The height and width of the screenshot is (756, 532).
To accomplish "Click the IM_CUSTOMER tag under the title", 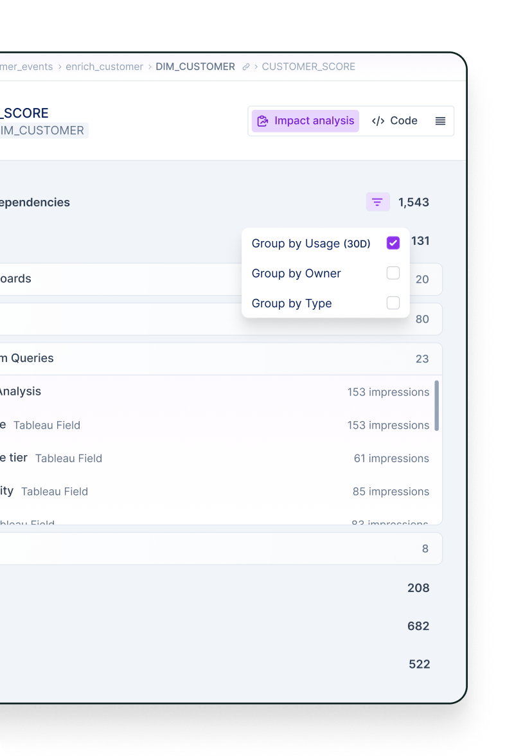I will click(x=44, y=130).
